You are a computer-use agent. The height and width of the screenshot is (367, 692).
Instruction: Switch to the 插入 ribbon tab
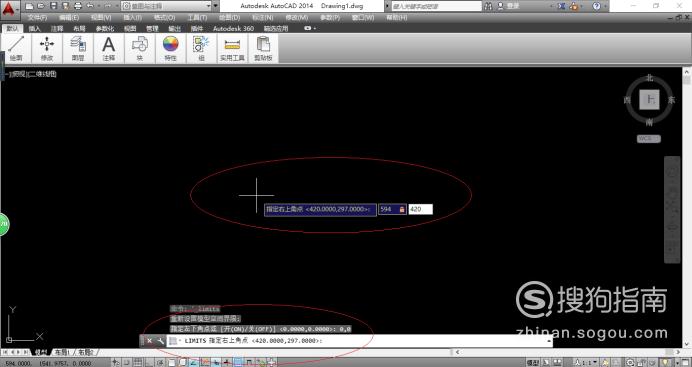click(34, 28)
